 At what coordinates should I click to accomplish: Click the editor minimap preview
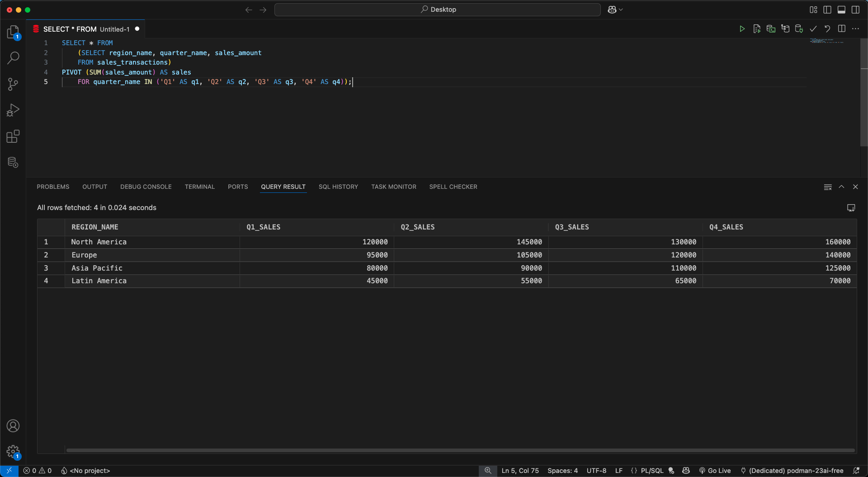coord(827,41)
